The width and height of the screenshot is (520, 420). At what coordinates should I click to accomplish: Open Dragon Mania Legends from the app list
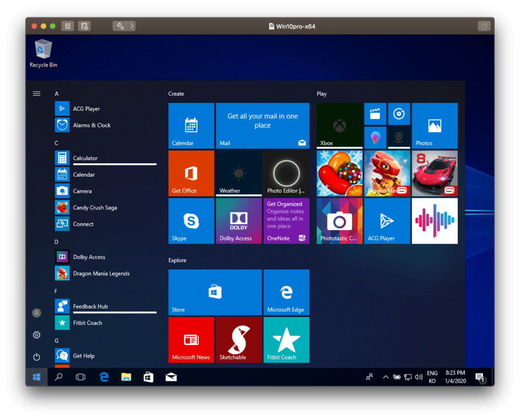(x=106, y=273)
